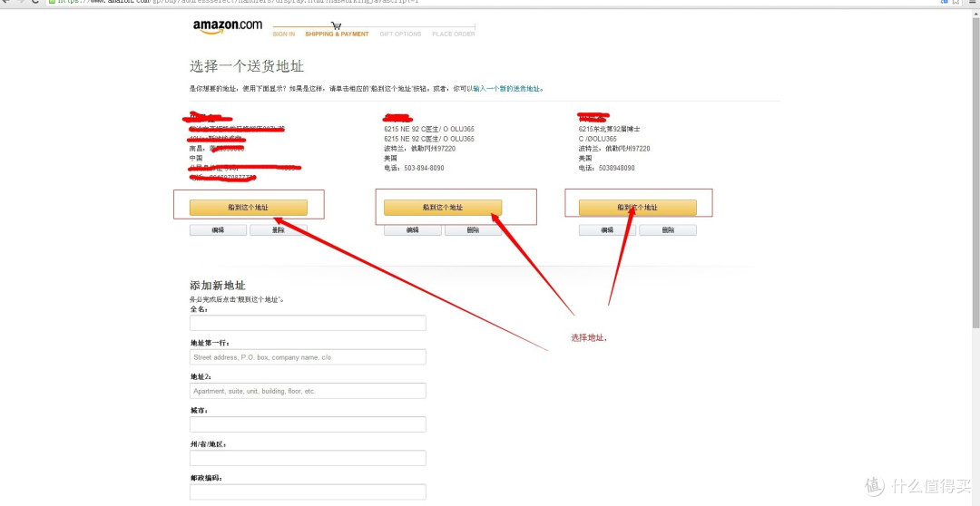Click the 添加新地址 heading
The width and height of the screenshot is (980, 506).
pos(218,286)
